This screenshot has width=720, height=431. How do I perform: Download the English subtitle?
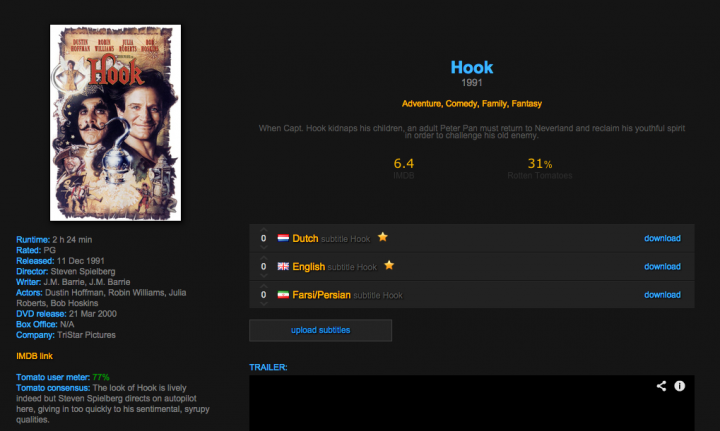click(662, 267)
